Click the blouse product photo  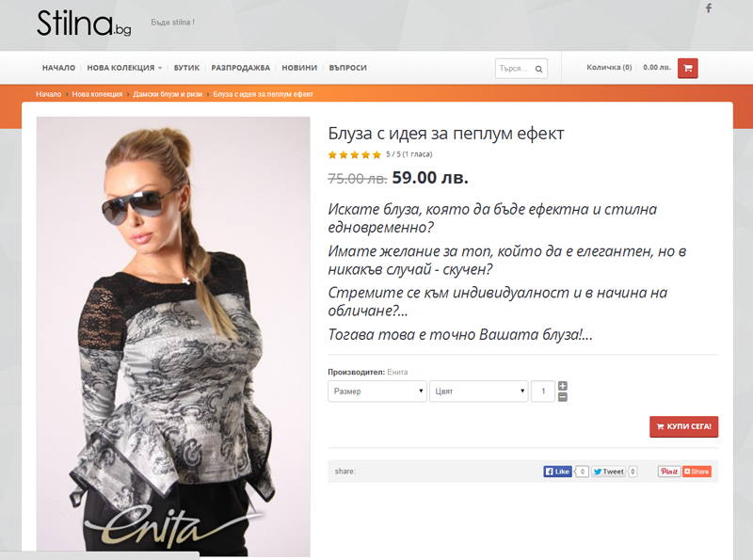pos(173,336)
